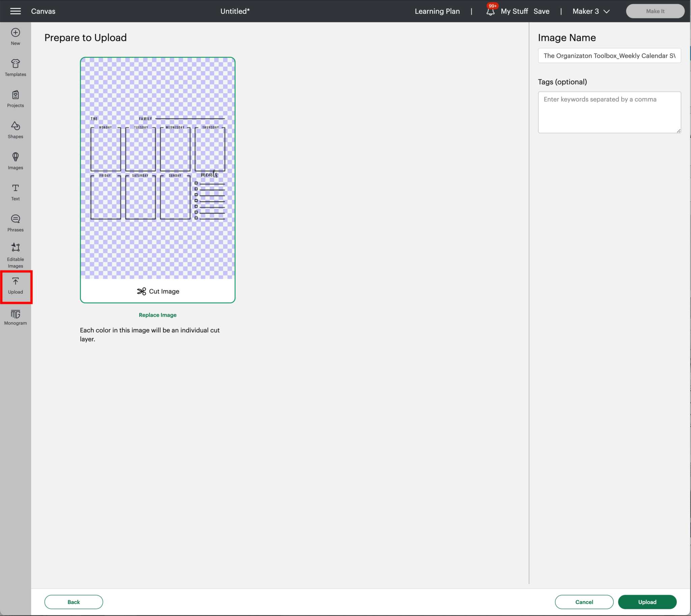The height and width of the screenshot is (616, 691).
Task: Open the Images library
Action: tap(15, 161)
